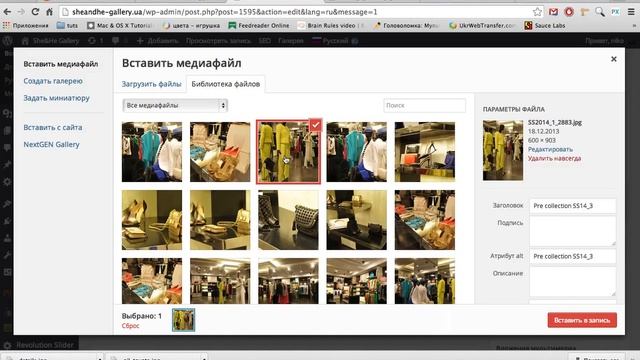640x360 pixels.
Task: Click the Атрибут alt field
Action: [x=573, y=256]
